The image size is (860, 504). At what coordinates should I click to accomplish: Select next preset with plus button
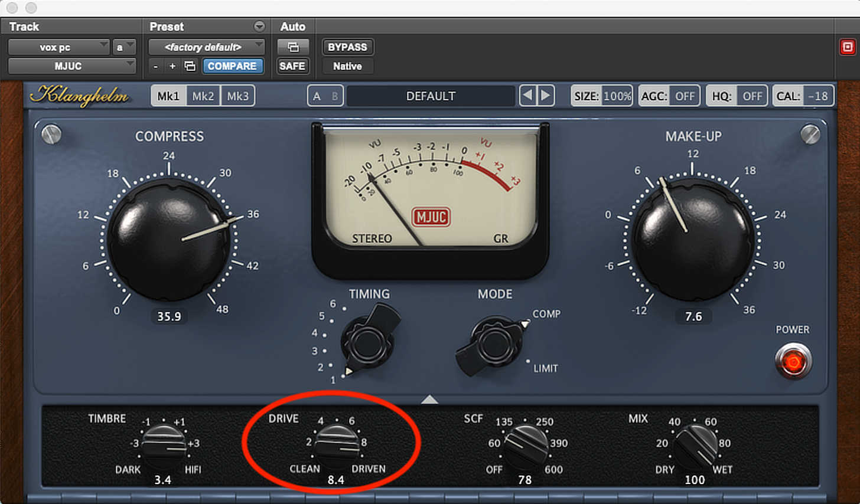(172, 66)
